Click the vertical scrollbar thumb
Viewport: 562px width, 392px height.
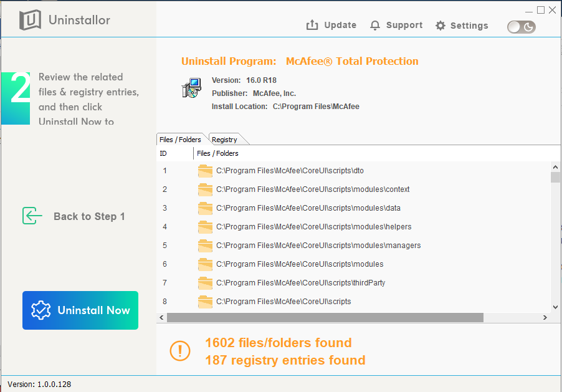555,177
